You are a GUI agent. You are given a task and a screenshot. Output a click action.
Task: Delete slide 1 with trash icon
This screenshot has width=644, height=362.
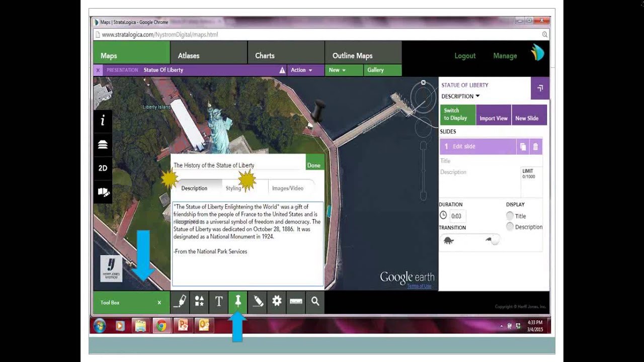(535, 146)
